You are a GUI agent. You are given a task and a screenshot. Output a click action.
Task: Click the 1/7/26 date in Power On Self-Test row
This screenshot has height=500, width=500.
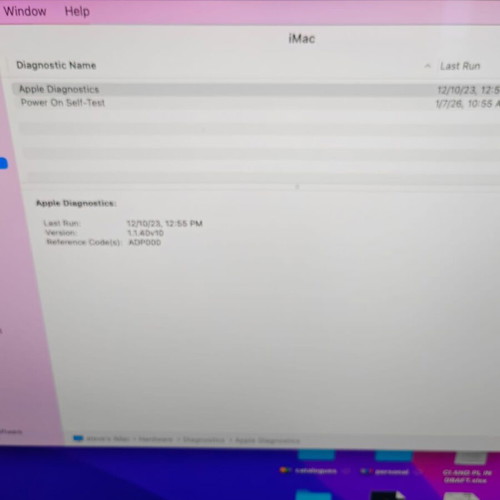[467, 104]
